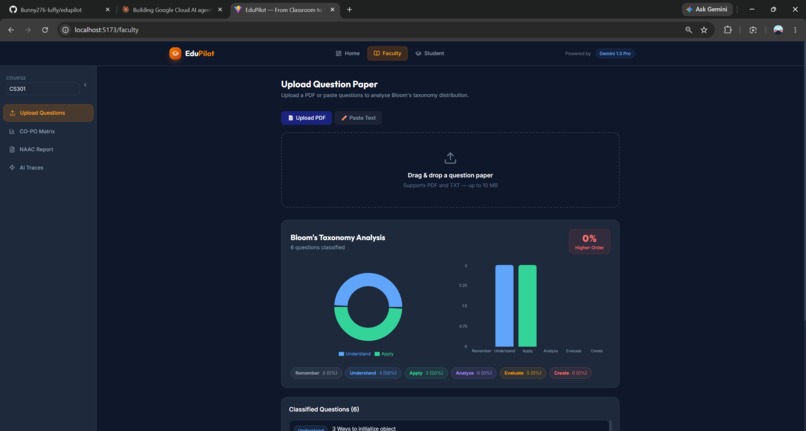Click the 'Bloom's Taxonomy Analysis' heading
The height and width of the screenshot is (431, 806).
[338, 238]
